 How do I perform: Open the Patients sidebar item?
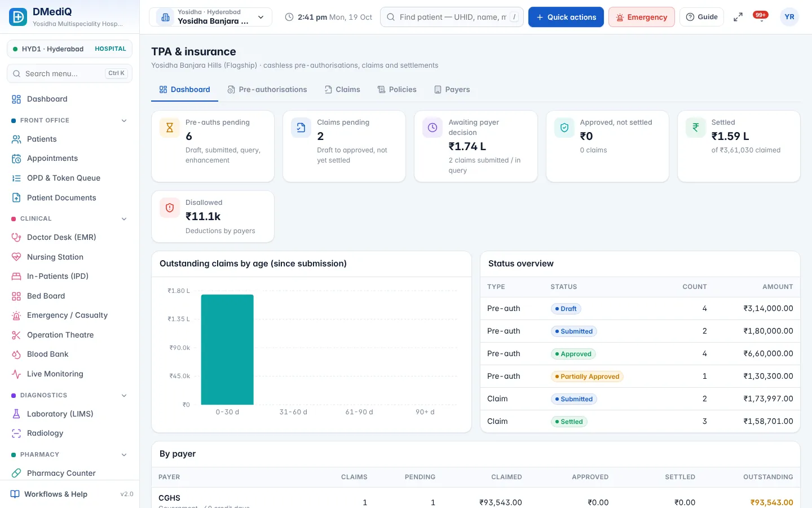69,139
